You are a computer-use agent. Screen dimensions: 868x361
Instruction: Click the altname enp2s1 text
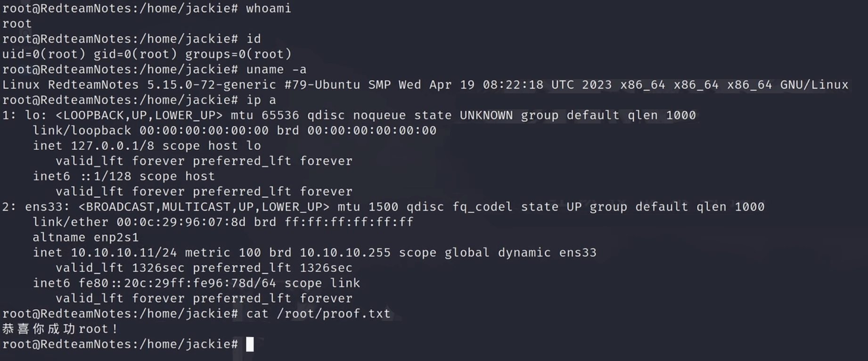86,238
